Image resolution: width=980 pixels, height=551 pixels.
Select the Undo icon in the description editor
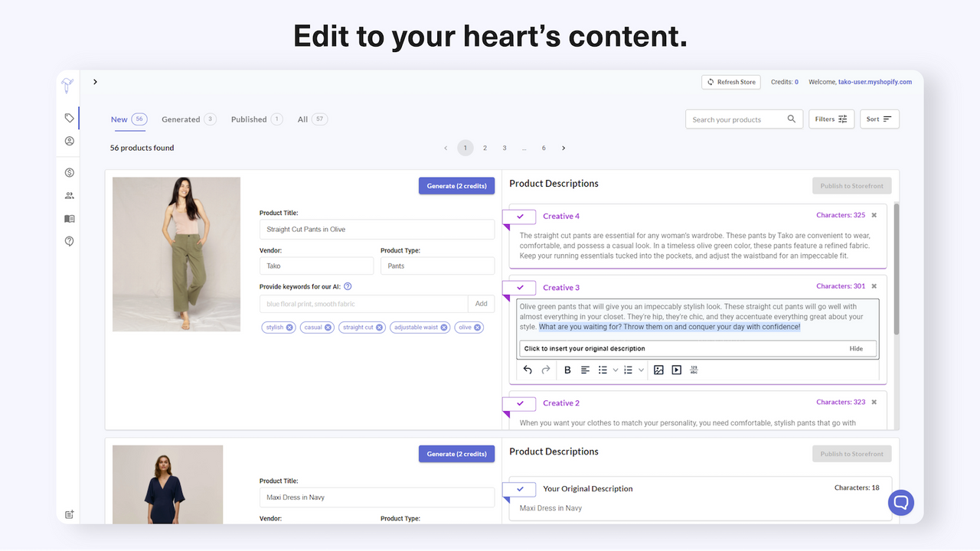click(x=528, y=370)
